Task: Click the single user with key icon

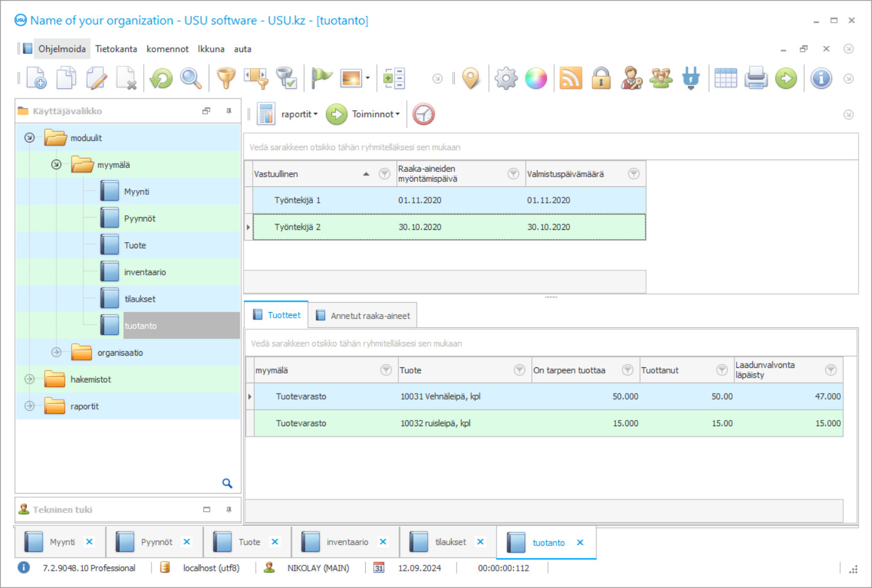Action: 631,78
